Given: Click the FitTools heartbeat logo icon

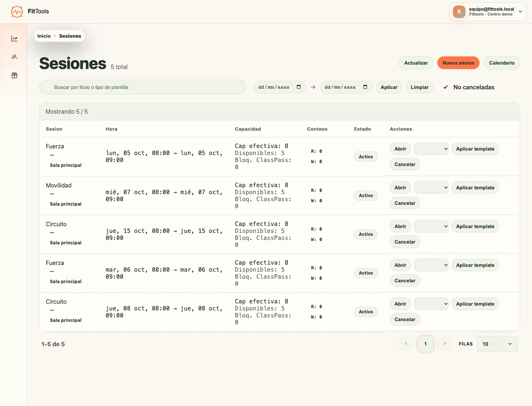Looking at the screenshot, I should tap(17, 12).
